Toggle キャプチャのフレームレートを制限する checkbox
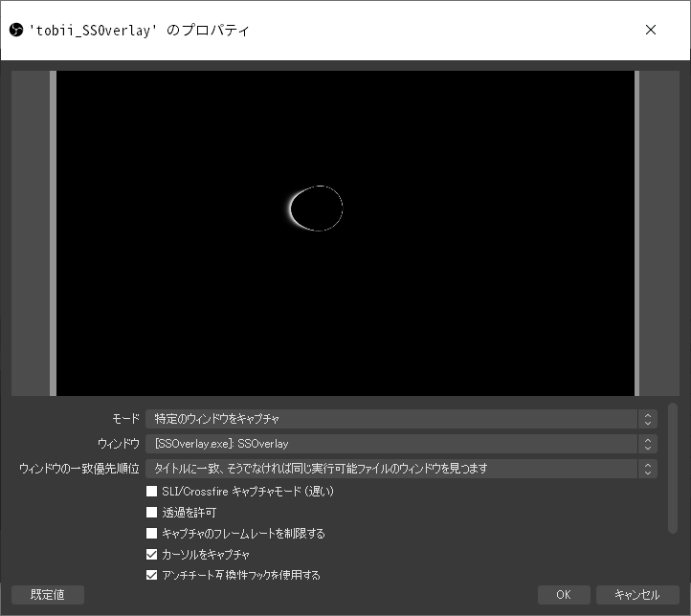Screen dimensions: 691x616 151,533
